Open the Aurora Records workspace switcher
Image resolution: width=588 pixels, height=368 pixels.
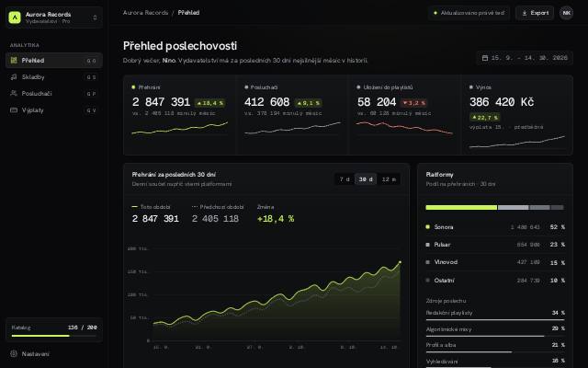pos(54,17)
